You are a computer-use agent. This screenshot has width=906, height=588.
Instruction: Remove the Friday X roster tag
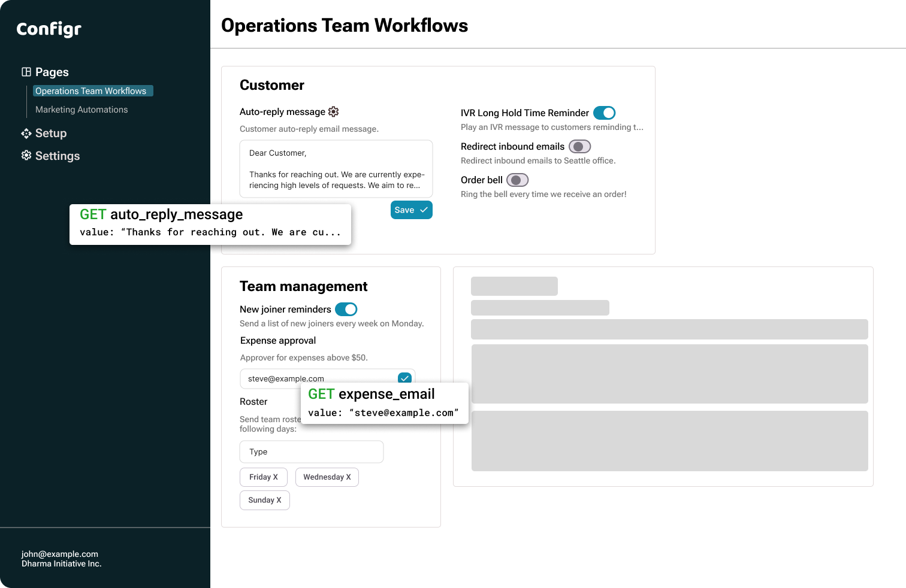click(x=264, y=477)
